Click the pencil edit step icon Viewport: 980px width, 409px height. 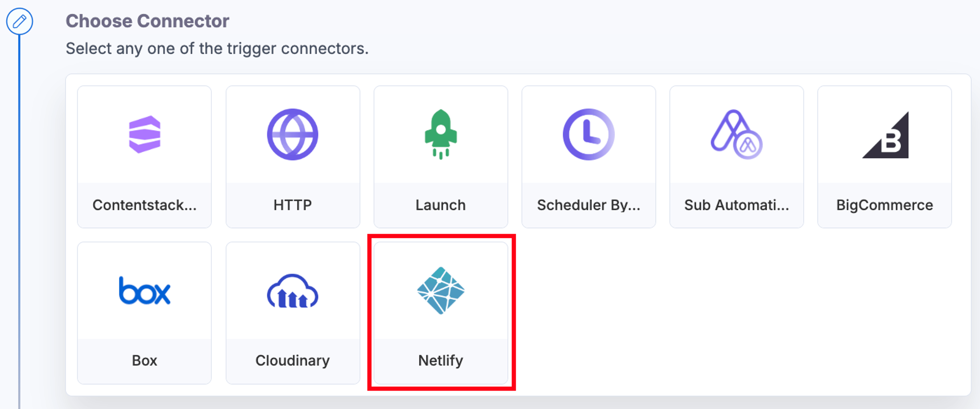point(19,21)
